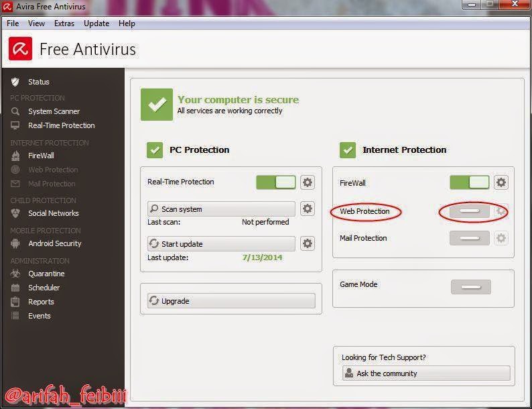Toggle FireWall switch off
532x409 pixels.
pyautogui.click(x=470, y=182)
